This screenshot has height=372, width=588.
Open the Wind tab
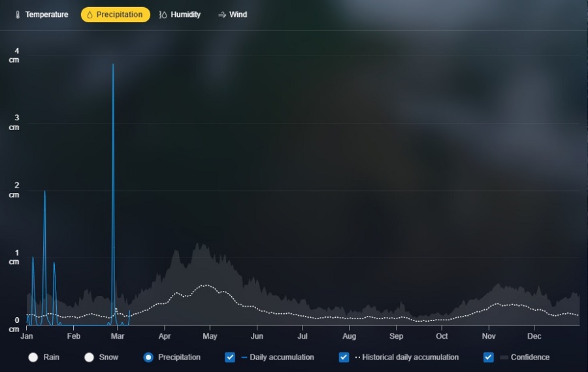click(x=232, y=14)
